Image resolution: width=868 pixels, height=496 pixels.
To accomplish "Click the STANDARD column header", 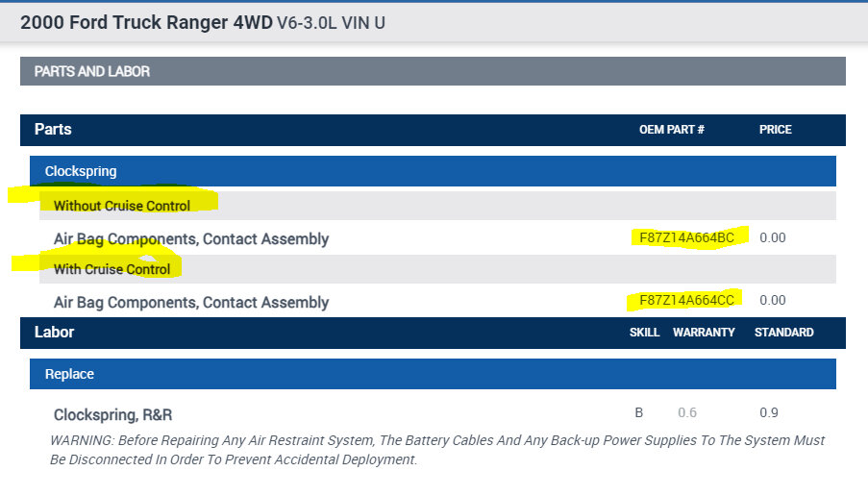I will (x=783, y=333).
